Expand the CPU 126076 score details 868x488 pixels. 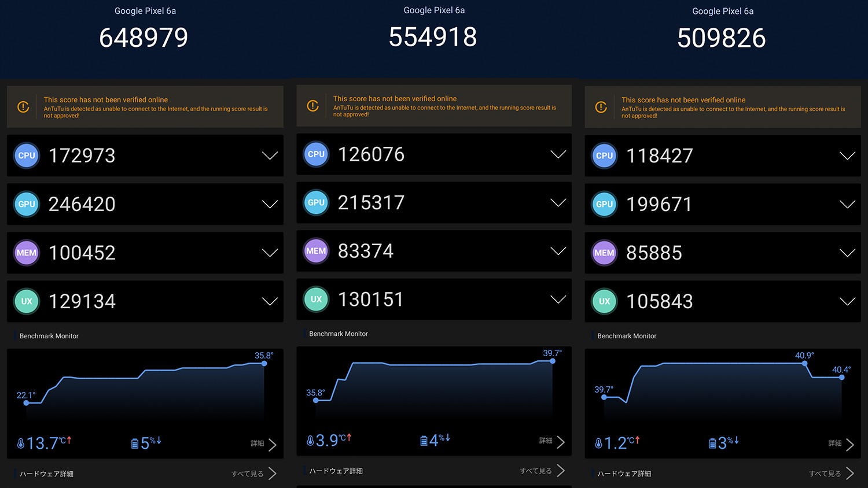point(558,154)
